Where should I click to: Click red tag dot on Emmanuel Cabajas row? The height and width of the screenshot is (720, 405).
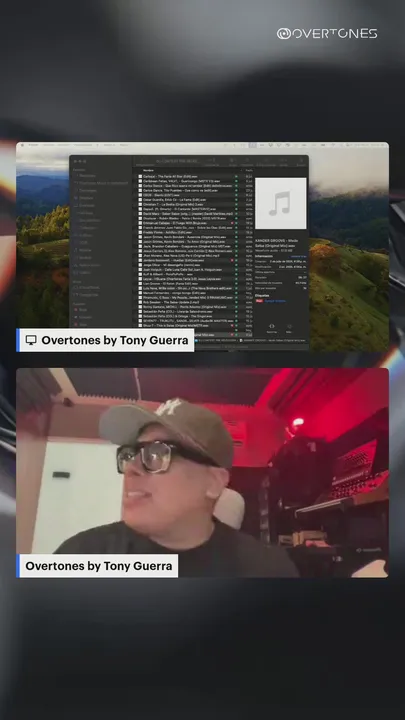pos(232,223)
